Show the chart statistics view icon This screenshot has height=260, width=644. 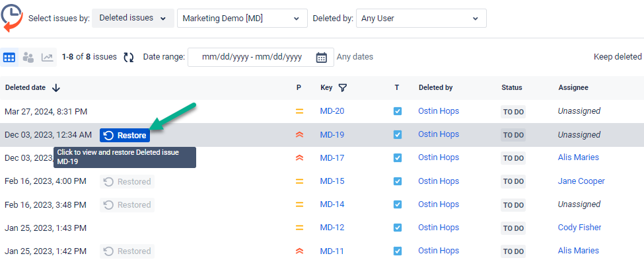click(x=48, y=57)
